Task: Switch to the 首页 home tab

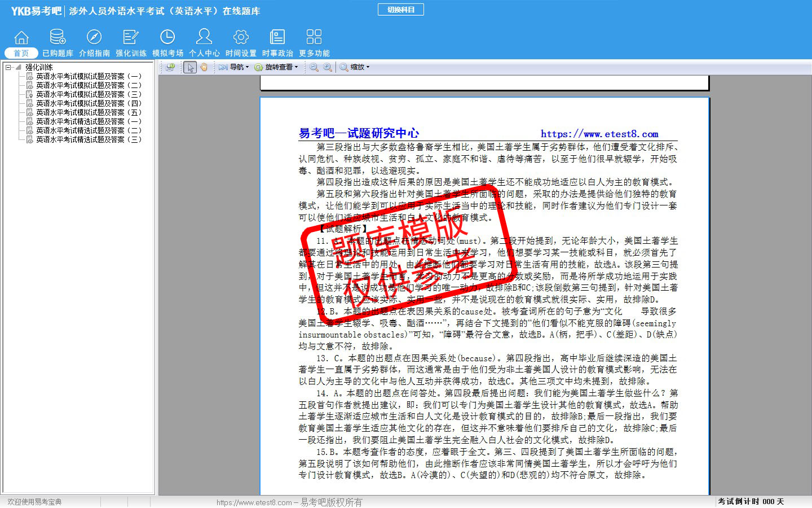Action: tap(21, 53)
